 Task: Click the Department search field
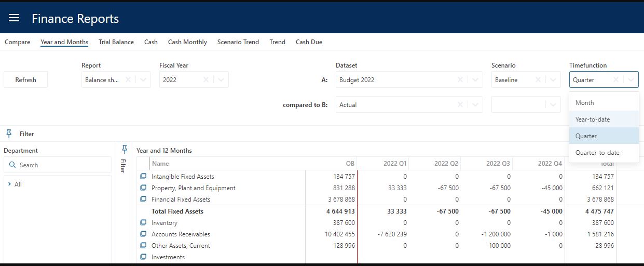coord(58,165)
